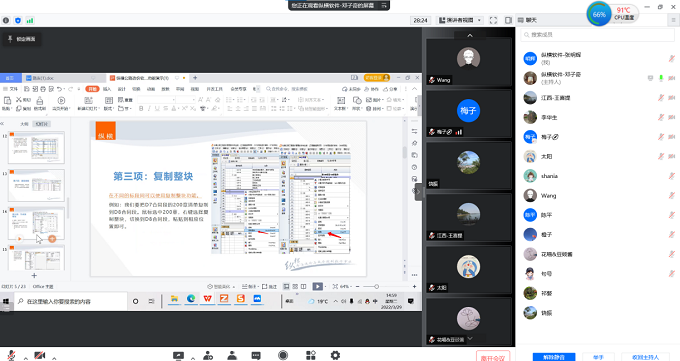Enter full screen using the expand icon
Viewport: 680px width, 361px height.
pos(494,20)
